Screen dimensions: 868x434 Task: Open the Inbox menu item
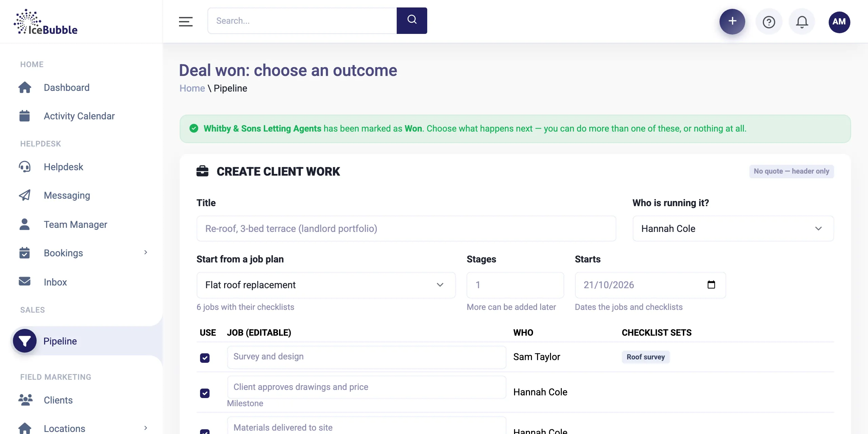coord(55,282)
